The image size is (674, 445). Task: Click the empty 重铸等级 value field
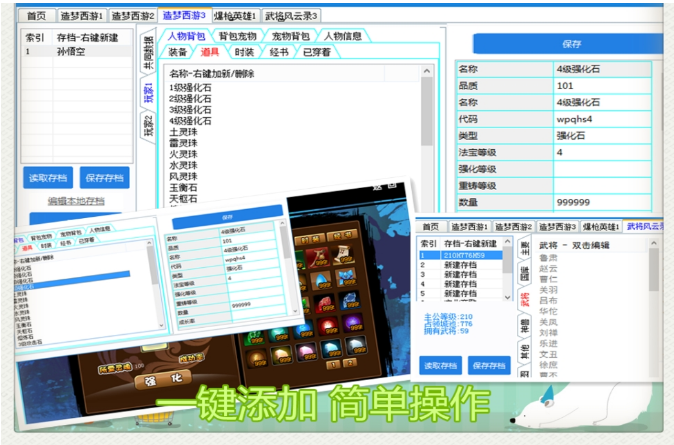pos(602,186)
